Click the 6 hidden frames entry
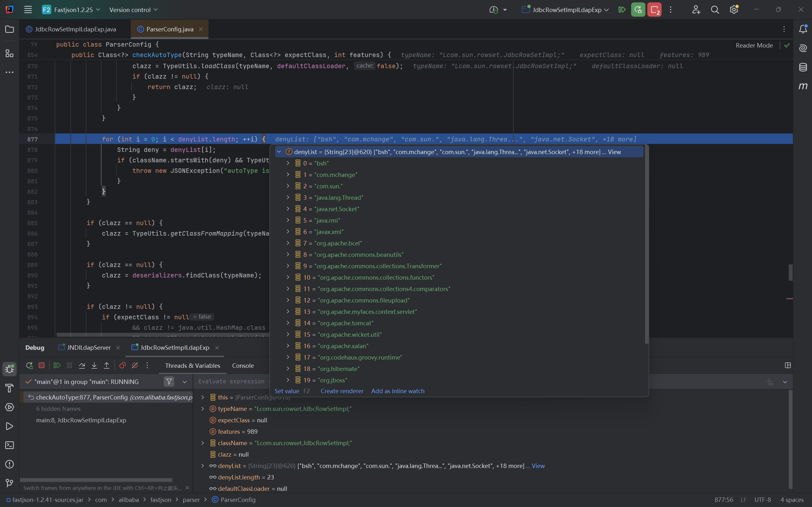The image size is (812, 507). pyautogui.click(x=58, y=409)
